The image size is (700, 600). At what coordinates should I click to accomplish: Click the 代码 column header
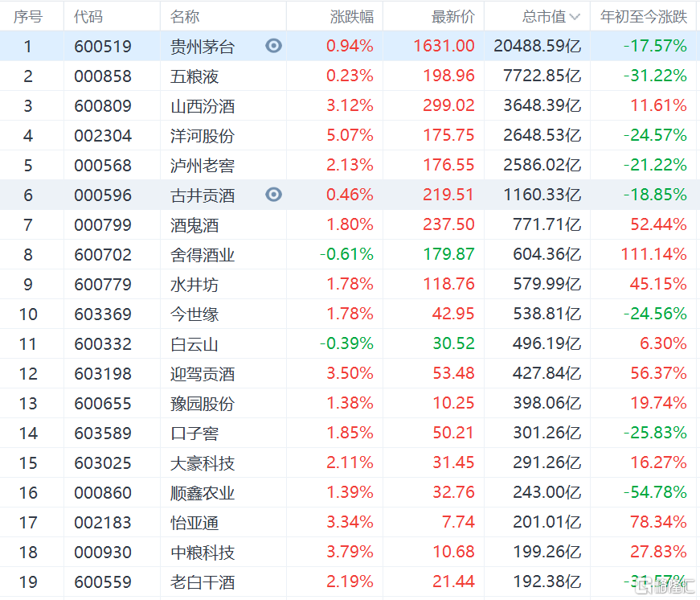tap(88, 17)
